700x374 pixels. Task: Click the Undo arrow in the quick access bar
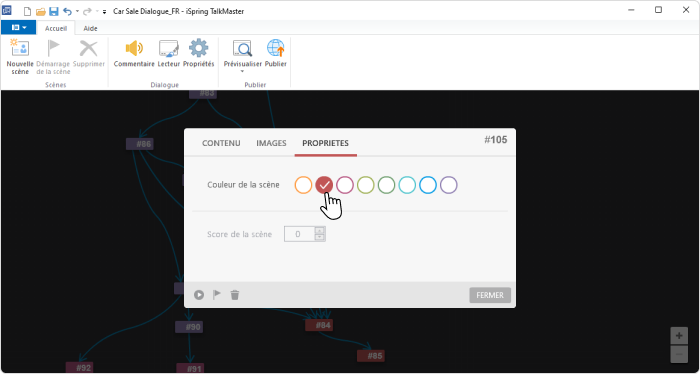click(x=67, y=11)
